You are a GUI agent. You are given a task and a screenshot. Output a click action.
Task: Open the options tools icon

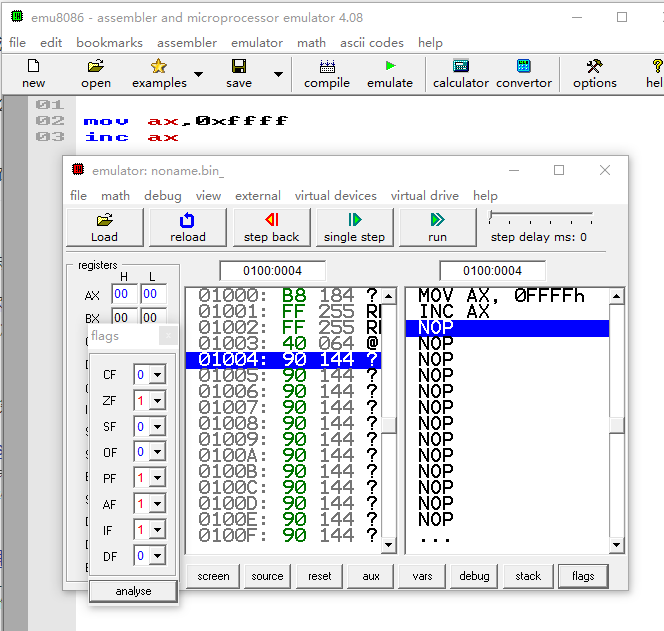coord(595,66)
